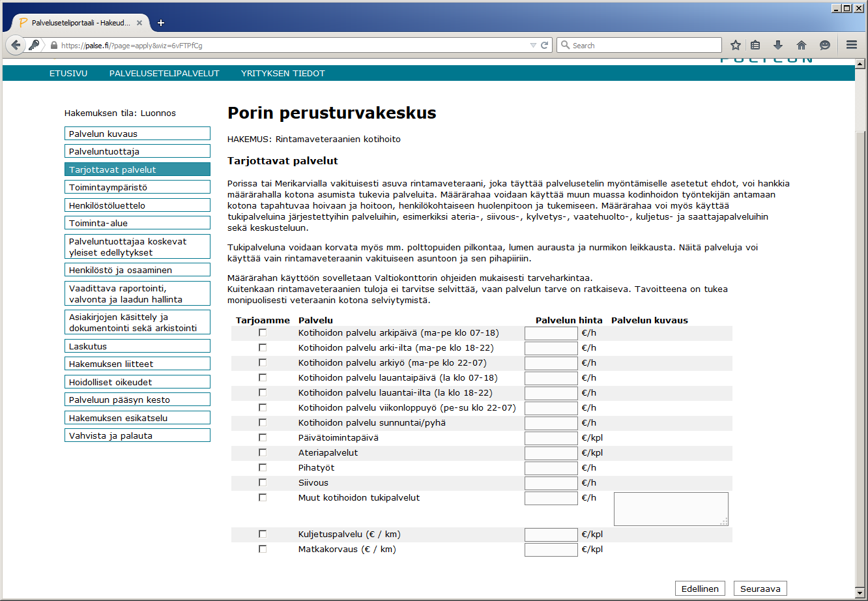Open Henkilöstö ja osaaminen section
This screenshot has width=868, height=601.
point(137,270)
